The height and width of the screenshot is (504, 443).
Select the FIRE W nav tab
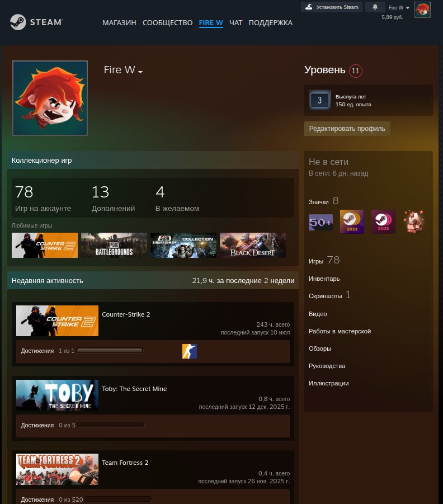(x=211, y=23)
